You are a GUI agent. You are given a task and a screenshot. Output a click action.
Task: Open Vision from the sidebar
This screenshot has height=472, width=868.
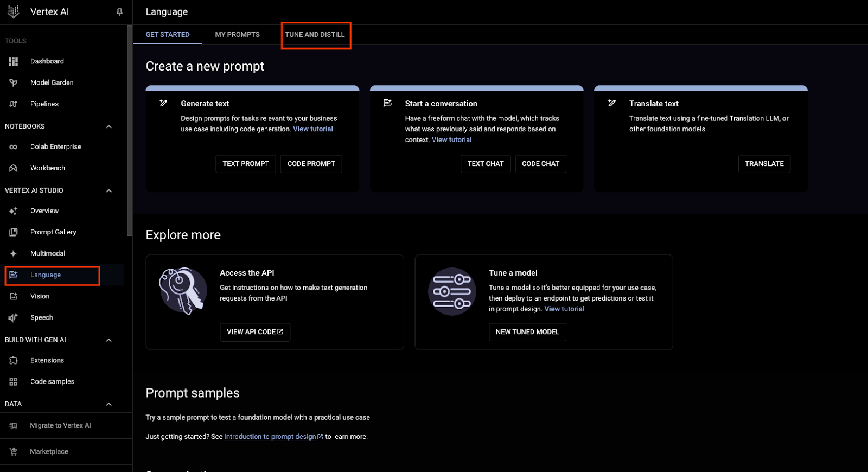40,296
